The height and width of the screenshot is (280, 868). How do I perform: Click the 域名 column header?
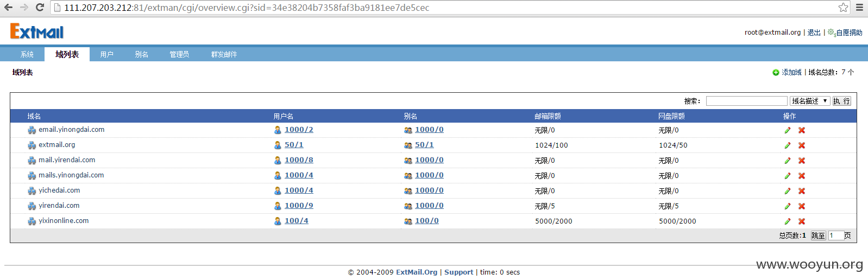point(34,116)
